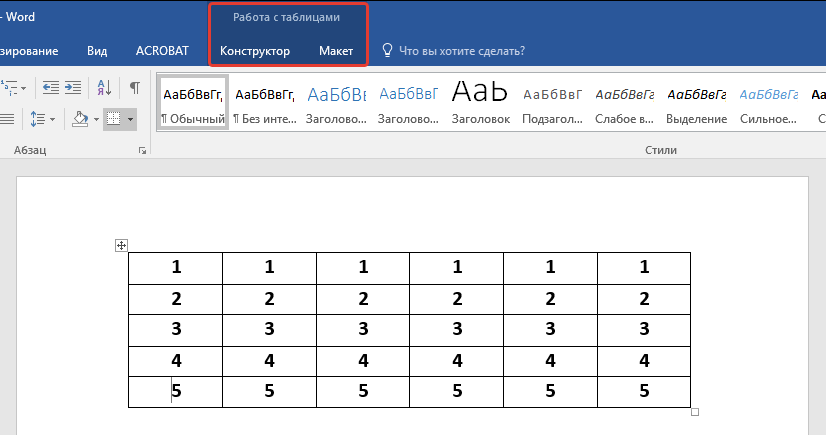Apply the Без интервала style

pyautogui.click(x=264, y=104)
